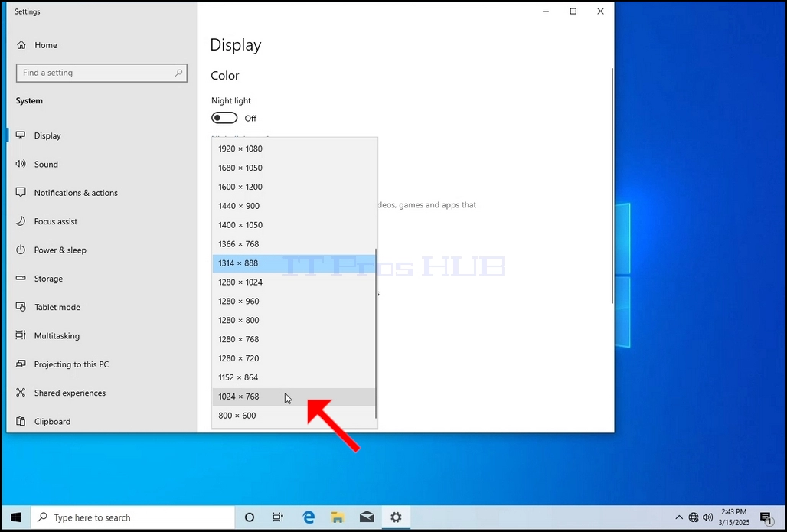Choose 1440 × 900 resolution option

(294, 206)
